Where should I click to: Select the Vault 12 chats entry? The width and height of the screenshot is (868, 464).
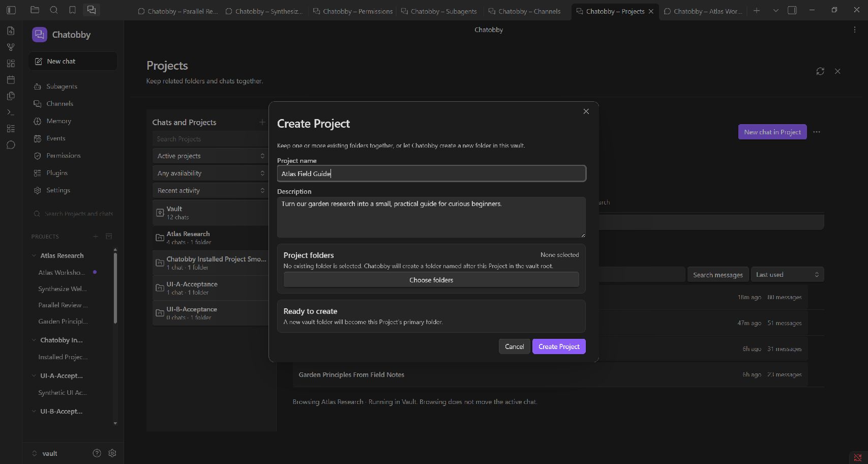point(211,213)
